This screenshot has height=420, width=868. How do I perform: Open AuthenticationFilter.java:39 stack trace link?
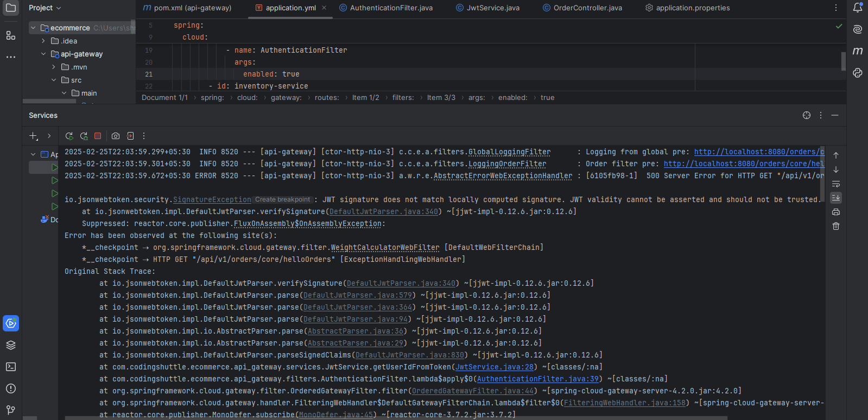pyautogui.click(x=538, y=379)
